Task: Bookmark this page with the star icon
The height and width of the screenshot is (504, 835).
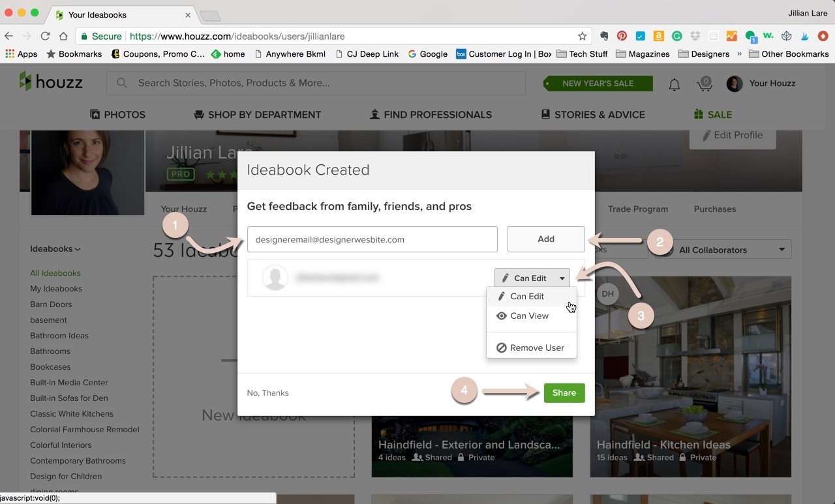Action: pos(582,37)
